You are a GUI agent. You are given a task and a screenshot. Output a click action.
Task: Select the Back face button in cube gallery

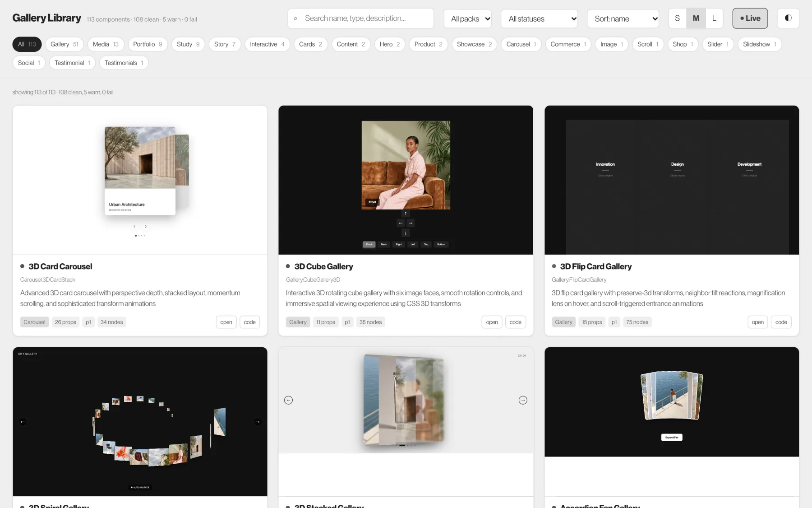click(x=384, y=244)
